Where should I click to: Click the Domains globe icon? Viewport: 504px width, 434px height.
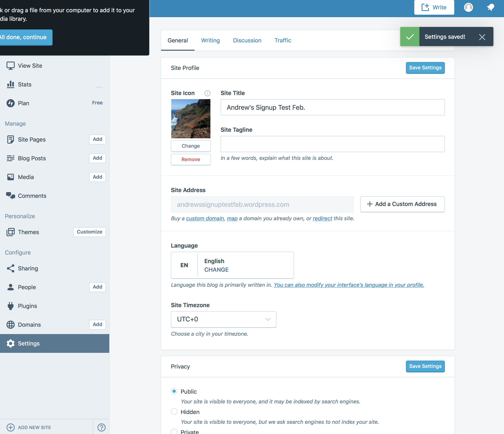10,324
